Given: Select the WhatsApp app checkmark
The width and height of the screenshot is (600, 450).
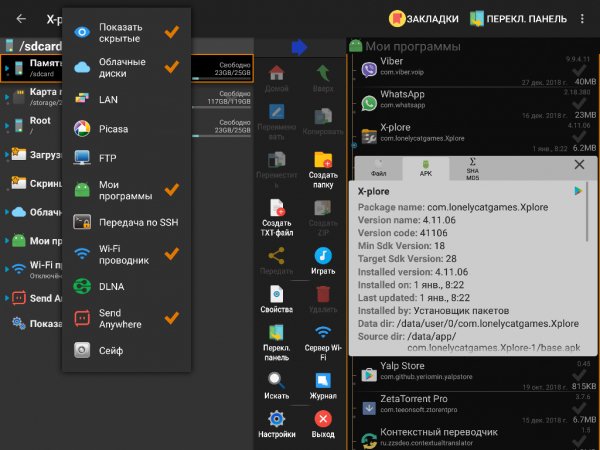Looking at the screenshot, I should pyautogui.click(x=579, y=103).
